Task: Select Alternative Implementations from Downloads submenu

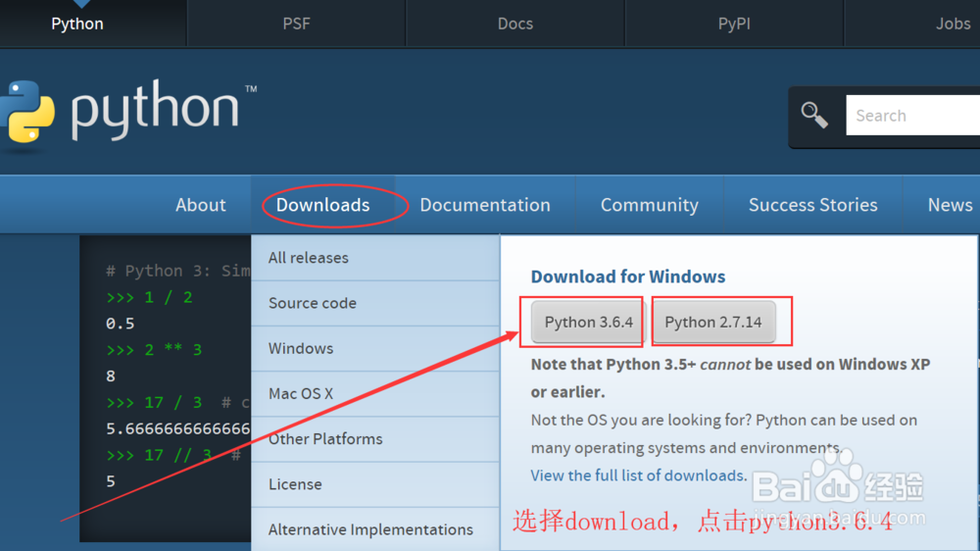Action: coord(375,529)
